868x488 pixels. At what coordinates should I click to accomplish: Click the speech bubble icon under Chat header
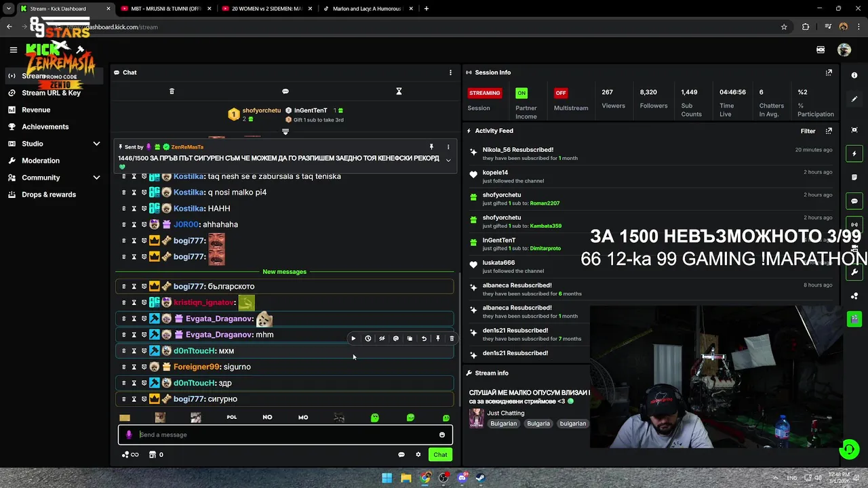[x=285, y=91]
